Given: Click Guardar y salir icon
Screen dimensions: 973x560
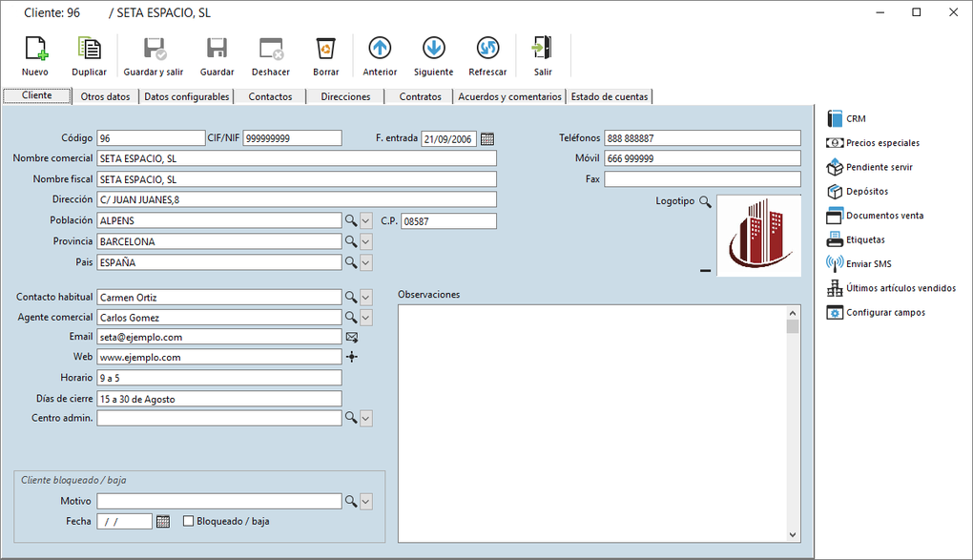Looking at the screenshot, I should pos(154,49).
